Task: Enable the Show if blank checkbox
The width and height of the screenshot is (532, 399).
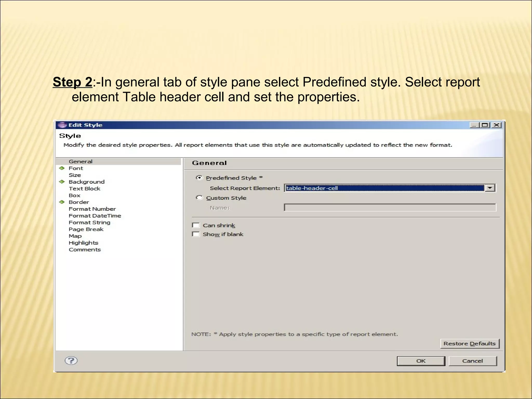Action: pyautogui.click(x=196, y=234)
